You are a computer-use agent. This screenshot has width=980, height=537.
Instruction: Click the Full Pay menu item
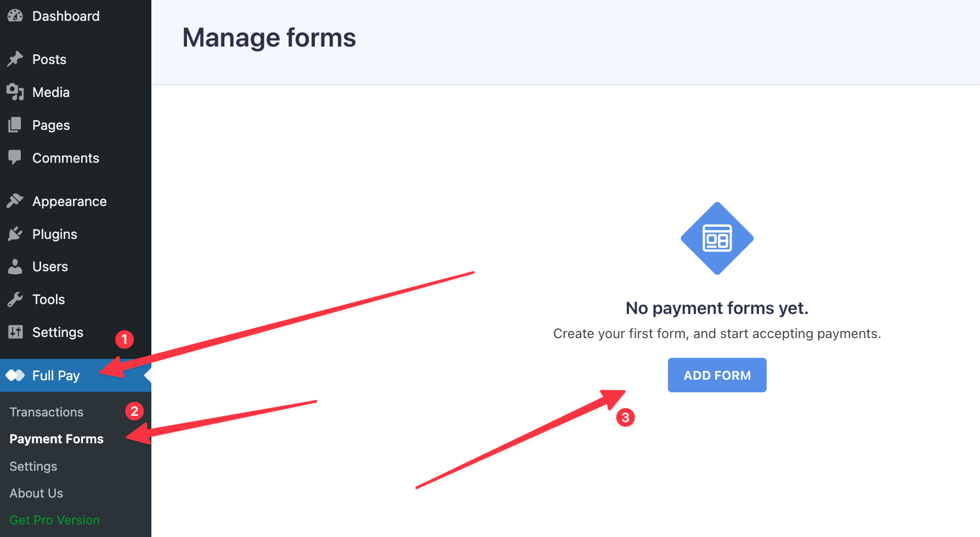click(x=55, y=375)
